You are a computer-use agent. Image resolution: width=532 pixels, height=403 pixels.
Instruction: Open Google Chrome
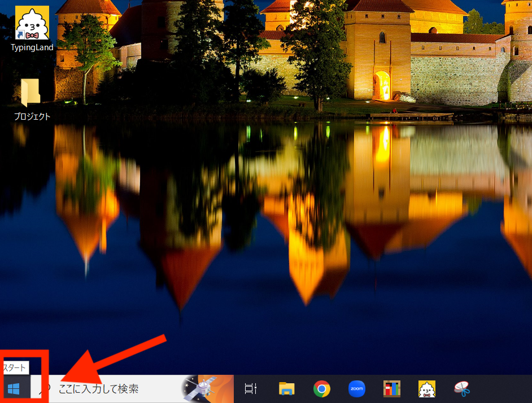(x=321, y=389)
